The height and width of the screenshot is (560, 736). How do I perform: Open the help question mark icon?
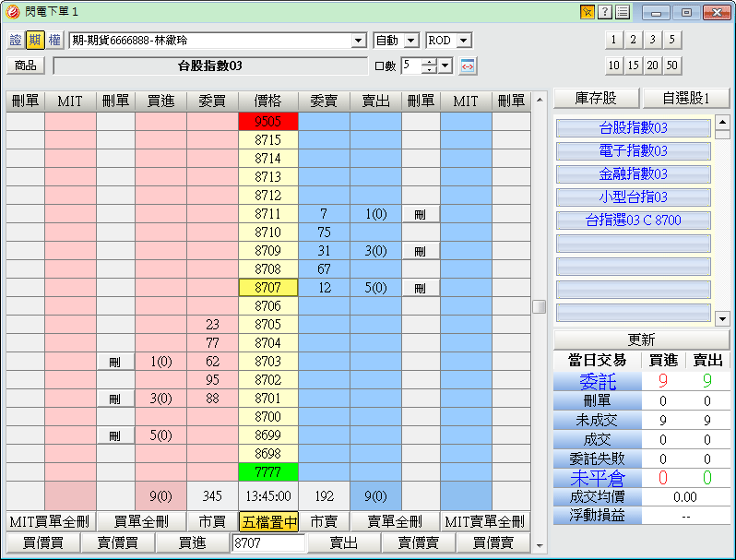pyautogui.click(x=605, y=12)
